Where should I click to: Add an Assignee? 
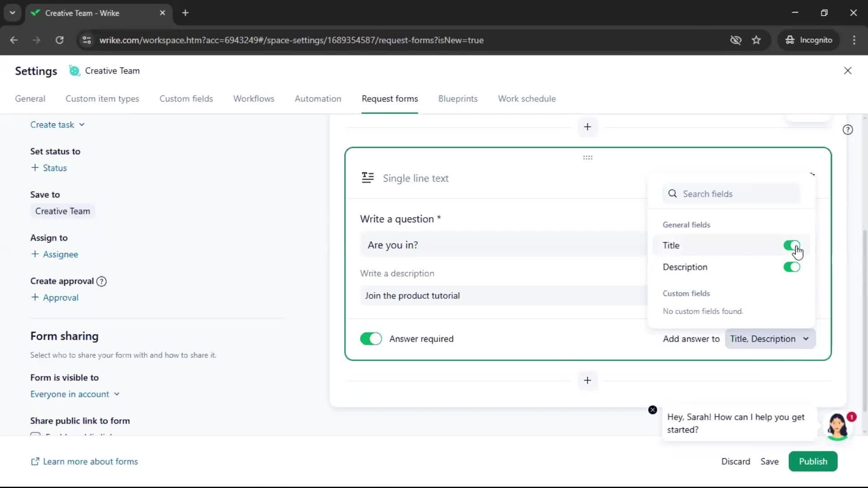click(x=54, y=254)
